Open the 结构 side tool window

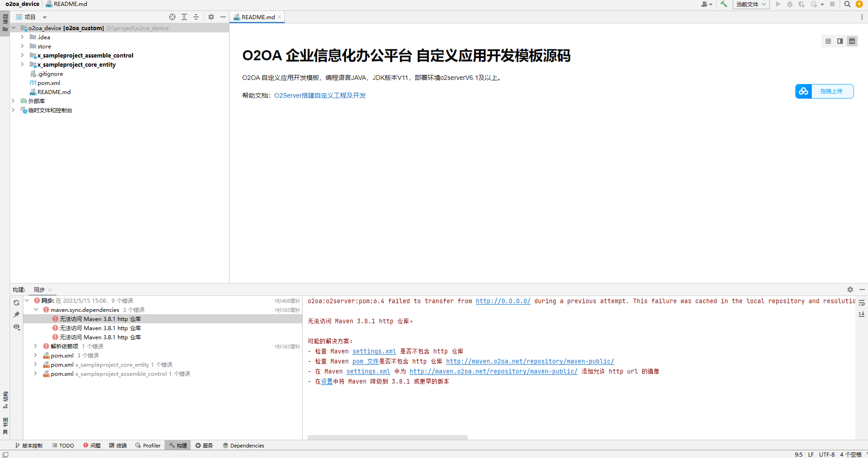pyautogui.click(x=5, y=399)
